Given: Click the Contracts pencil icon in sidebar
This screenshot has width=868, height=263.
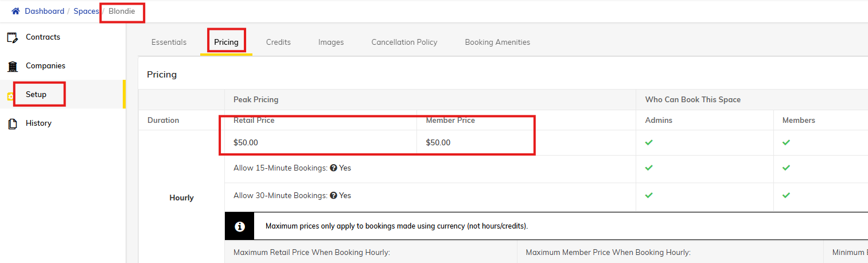Looking at the screenshot, I should [x=12, y=37].
